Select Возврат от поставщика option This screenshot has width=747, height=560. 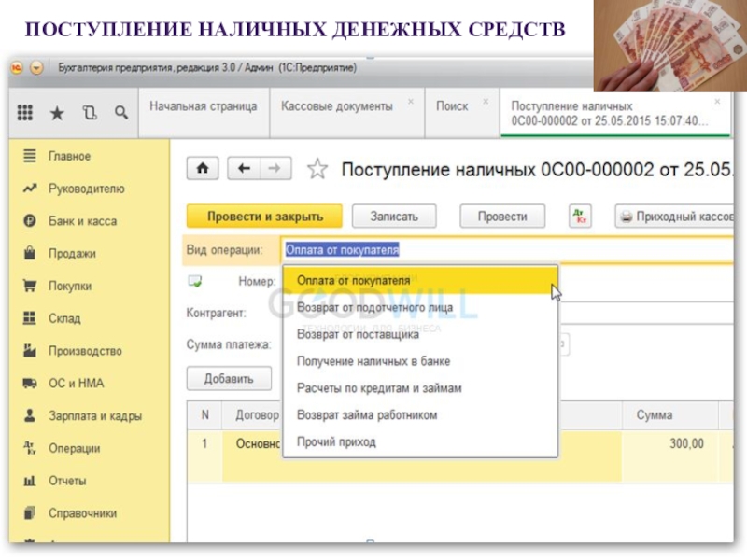[x=358, y=333]
